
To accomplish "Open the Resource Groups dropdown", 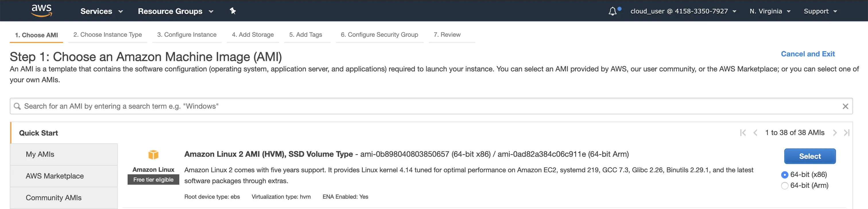I will 175,11.
